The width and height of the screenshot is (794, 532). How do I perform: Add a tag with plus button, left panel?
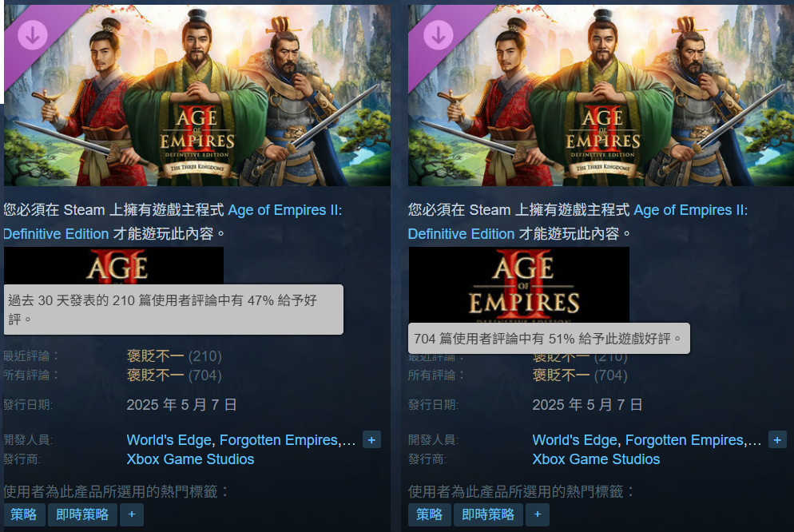pyautogui.click(x=132, y=514)
